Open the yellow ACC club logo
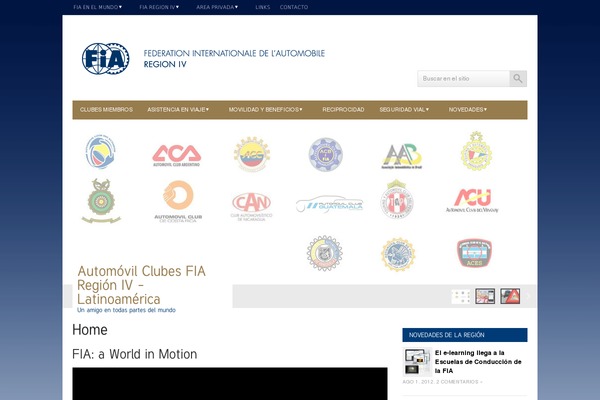This screenshot has width=600, height=400. 252,154
